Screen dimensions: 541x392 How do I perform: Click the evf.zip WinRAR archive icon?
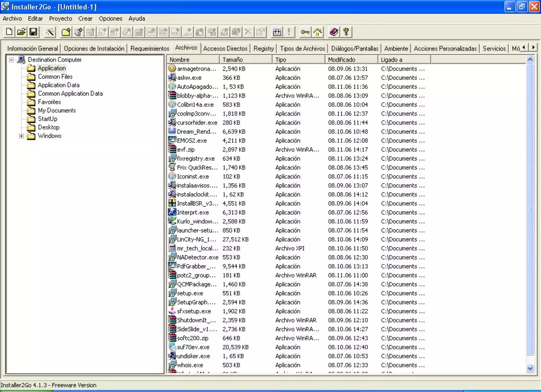[x=172, y=149]
